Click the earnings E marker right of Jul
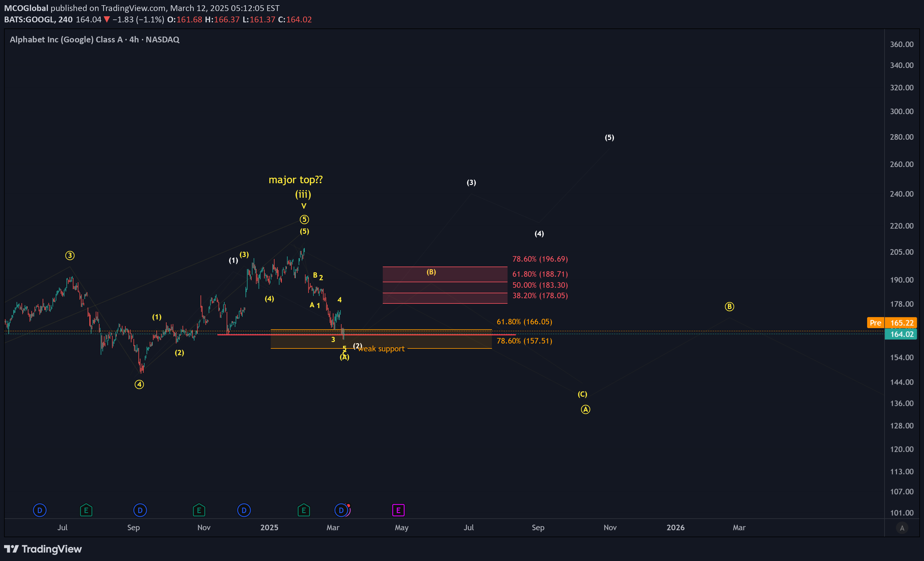This screenshot has height=561, width=924. pyautogui.click(x=86, y=510)
